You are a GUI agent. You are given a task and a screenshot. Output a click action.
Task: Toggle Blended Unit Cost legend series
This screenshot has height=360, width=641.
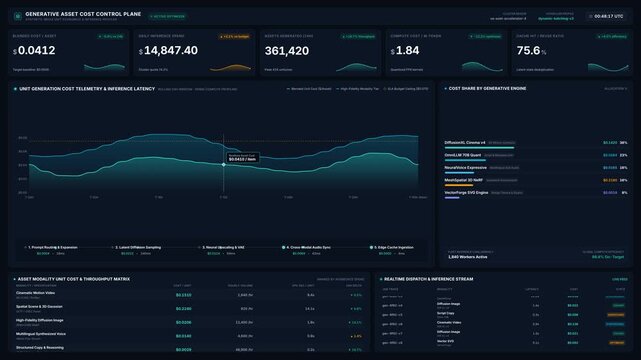tap(309, 89)
